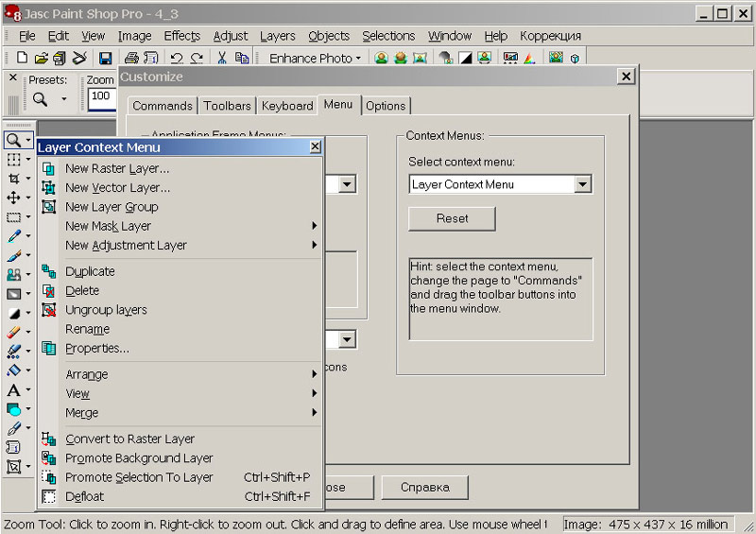The image size is (756, 534).
Task: Click the Open file folder icon
Action: [x=41, y=59]
